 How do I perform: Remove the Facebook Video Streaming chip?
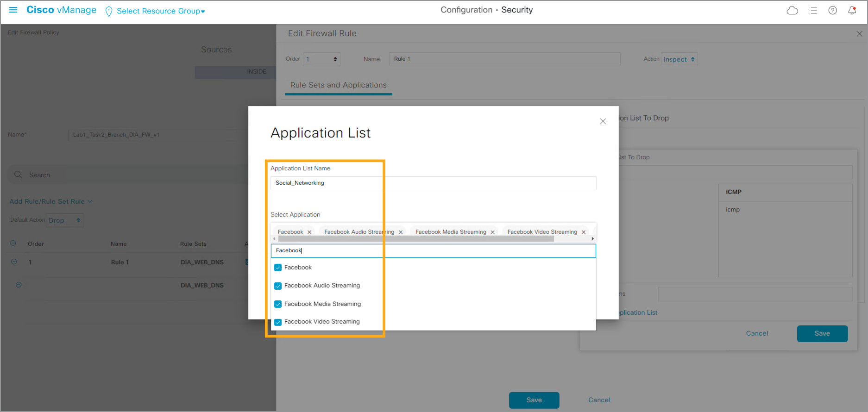click(584, 232)
